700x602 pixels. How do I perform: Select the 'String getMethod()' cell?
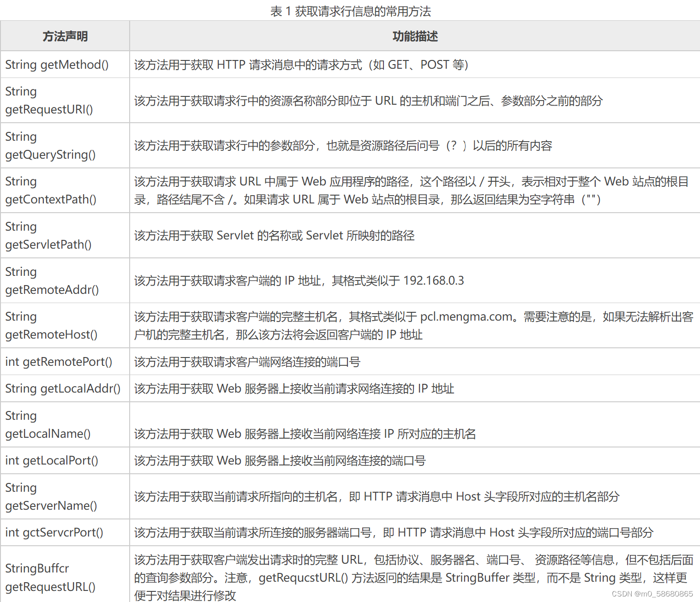[x=65, y=65]
